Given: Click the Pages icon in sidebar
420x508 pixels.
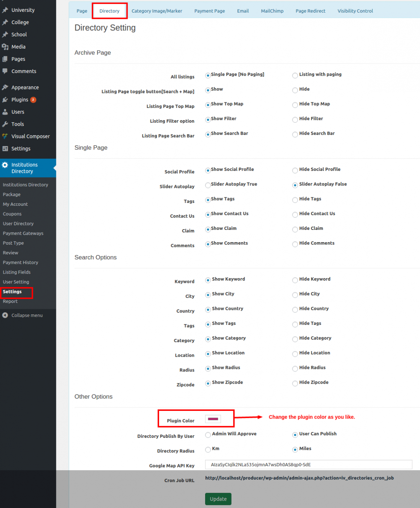Looking at the screenshot, I should [x=5, y=59].
